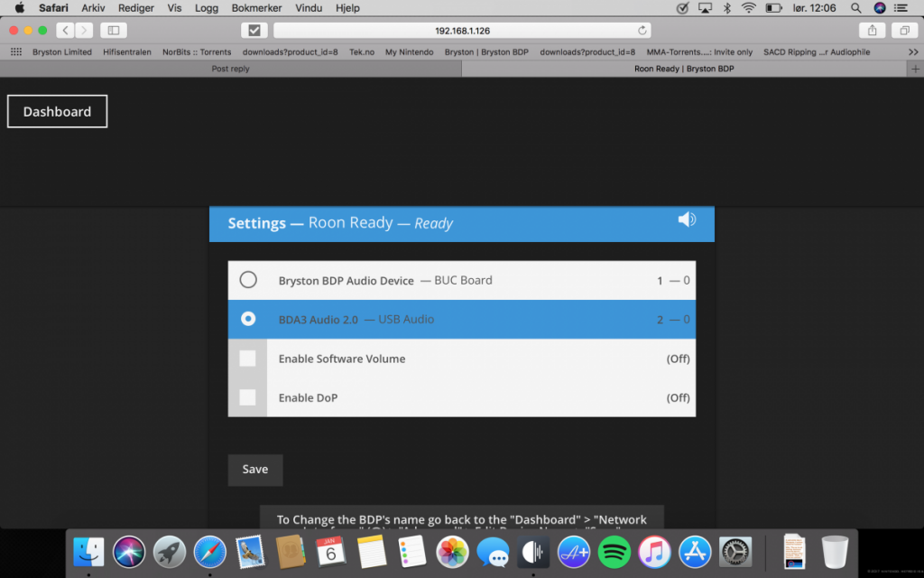Click the Save button
924x578 pixels.
click(x=255, y=470)
